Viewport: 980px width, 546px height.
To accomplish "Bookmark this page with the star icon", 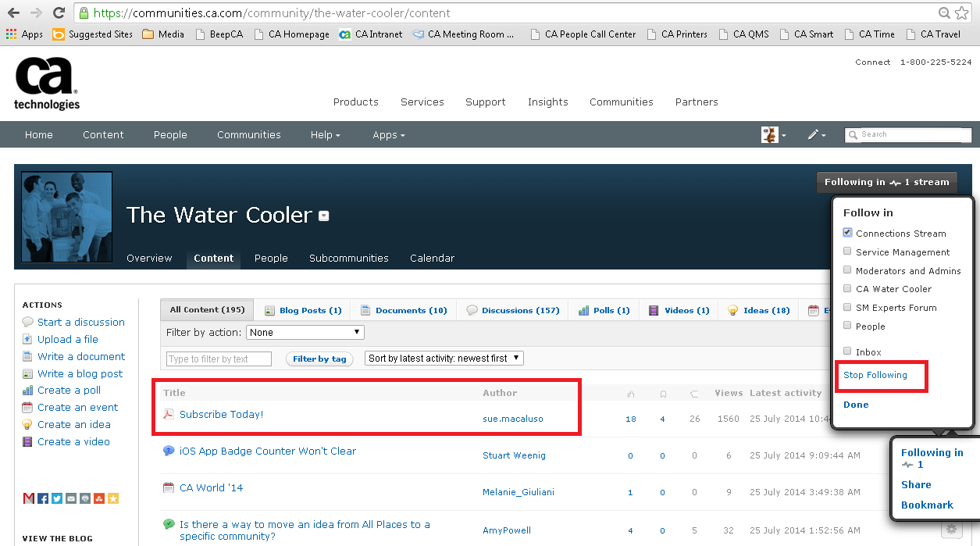I will tap(961, 13).
